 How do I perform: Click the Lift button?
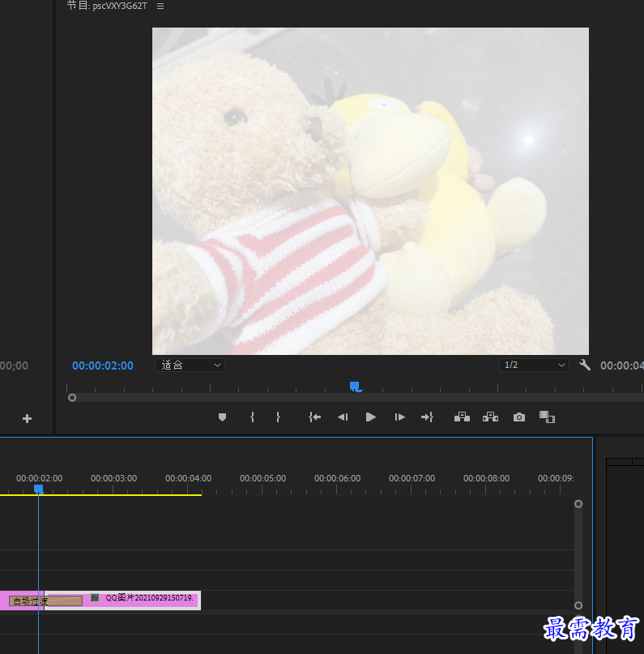462,417
